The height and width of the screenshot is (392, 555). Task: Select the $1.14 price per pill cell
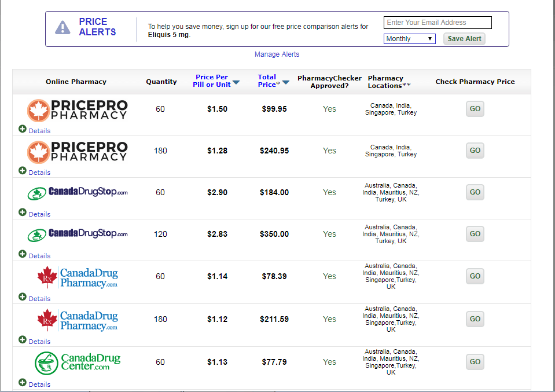218,277
